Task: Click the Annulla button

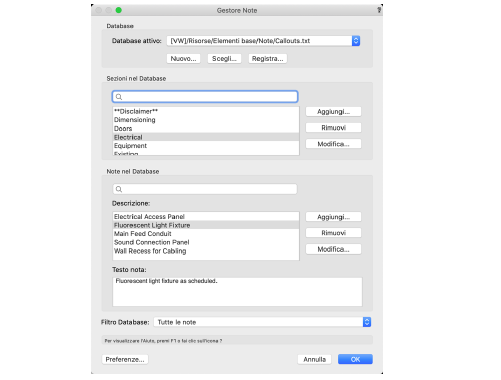Action: [x=314, y=359]
